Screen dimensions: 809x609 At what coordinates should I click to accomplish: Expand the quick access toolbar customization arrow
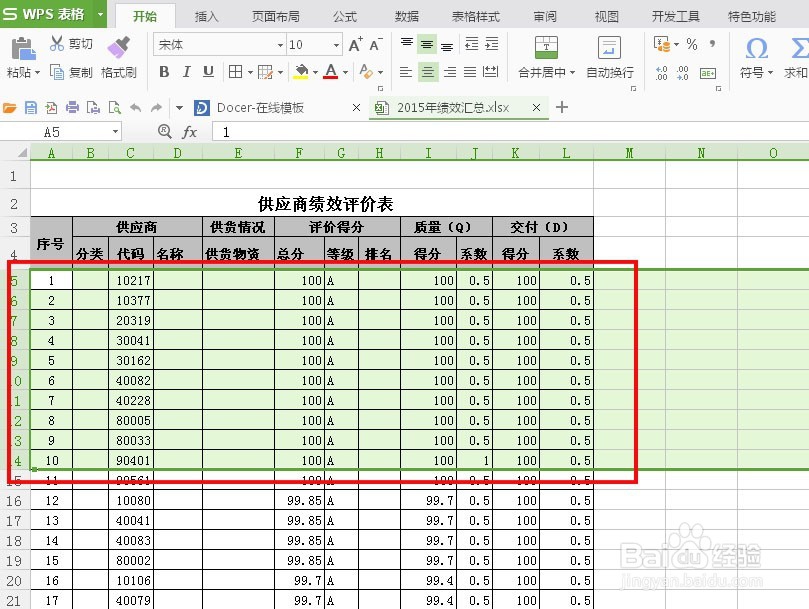tap(179, 108)
